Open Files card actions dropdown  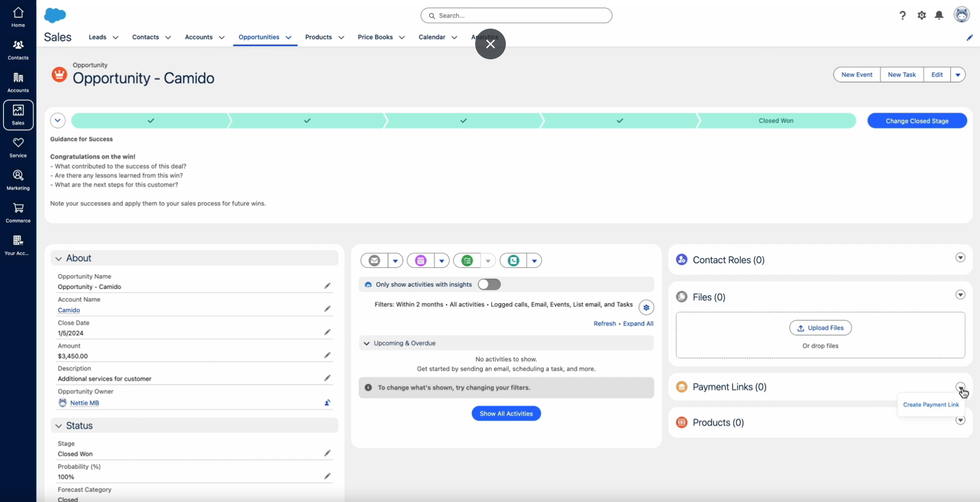tap(961, 295)
